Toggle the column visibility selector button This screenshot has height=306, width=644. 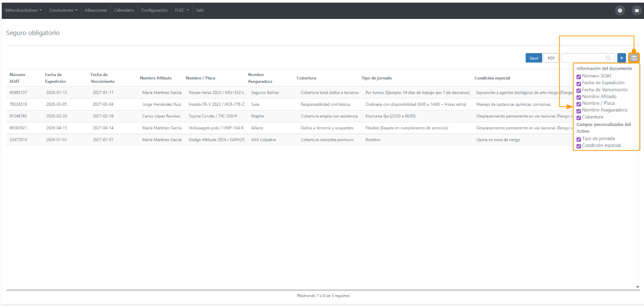[x=634, y=58]
